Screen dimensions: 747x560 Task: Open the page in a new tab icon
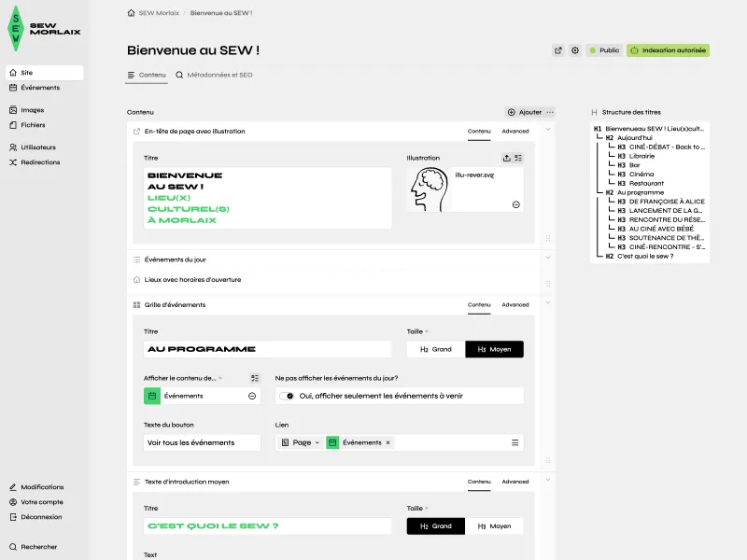[x=557, y=50]
